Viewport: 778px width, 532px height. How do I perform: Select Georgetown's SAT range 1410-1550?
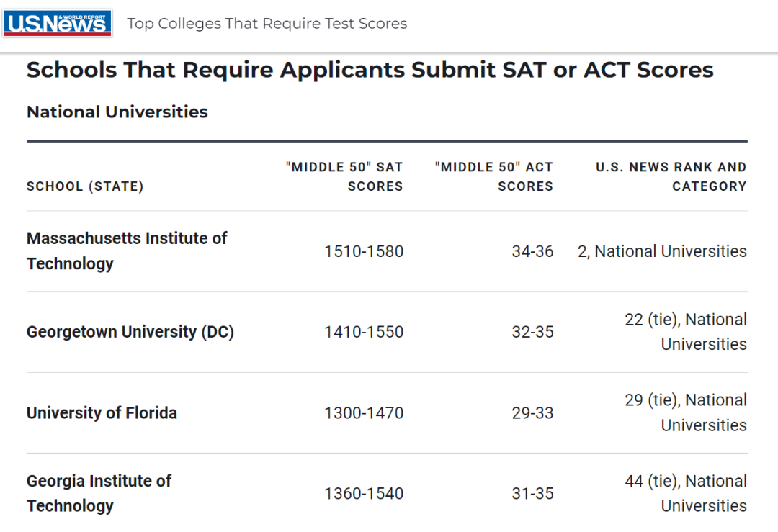[364, 332]
